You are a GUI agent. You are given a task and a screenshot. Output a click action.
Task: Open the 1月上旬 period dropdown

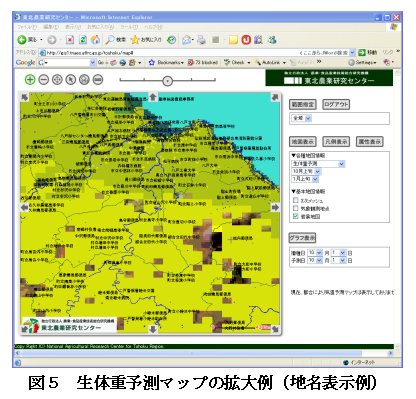pos(305,179)
